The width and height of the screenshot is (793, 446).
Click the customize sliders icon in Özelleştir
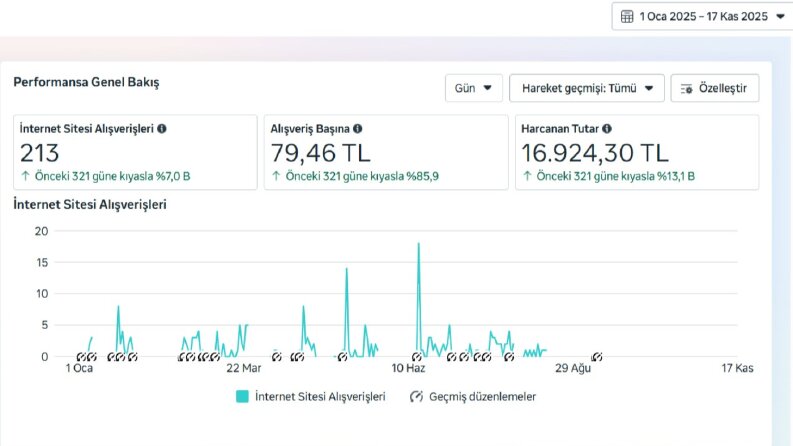[x=686, y=88]
